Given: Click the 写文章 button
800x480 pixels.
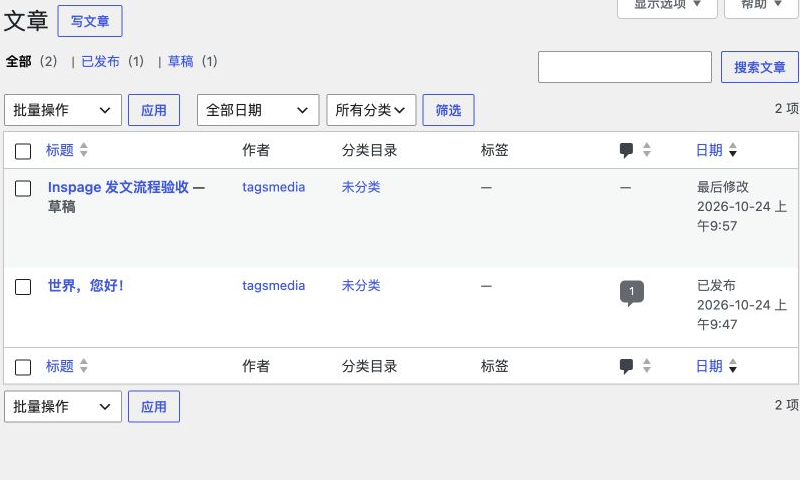Looking at the screenshot, I should (x=90, y=21).
